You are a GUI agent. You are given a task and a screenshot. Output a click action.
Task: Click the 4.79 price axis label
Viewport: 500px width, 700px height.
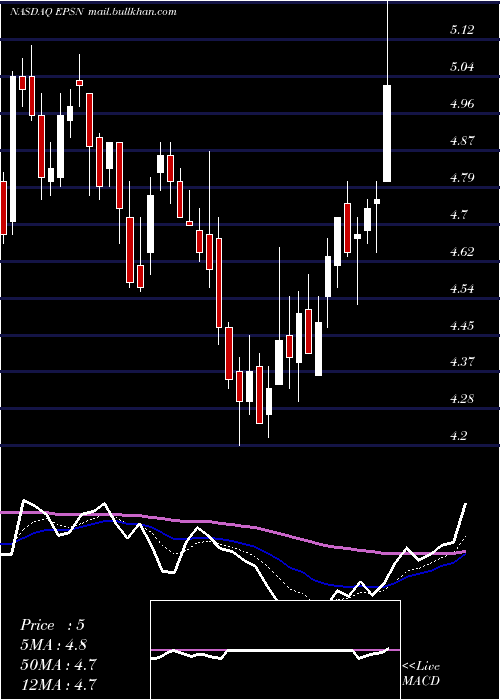click(x=462, y=178)
